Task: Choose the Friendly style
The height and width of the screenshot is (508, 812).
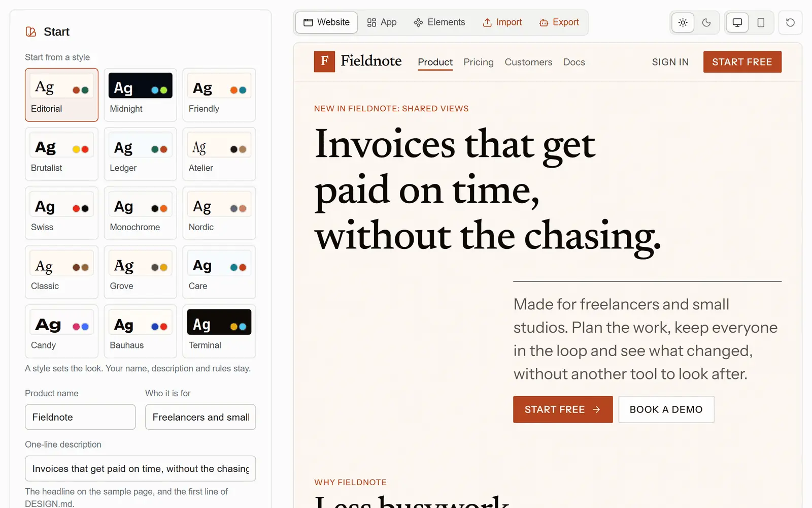Action: click(x=219, y=95)
